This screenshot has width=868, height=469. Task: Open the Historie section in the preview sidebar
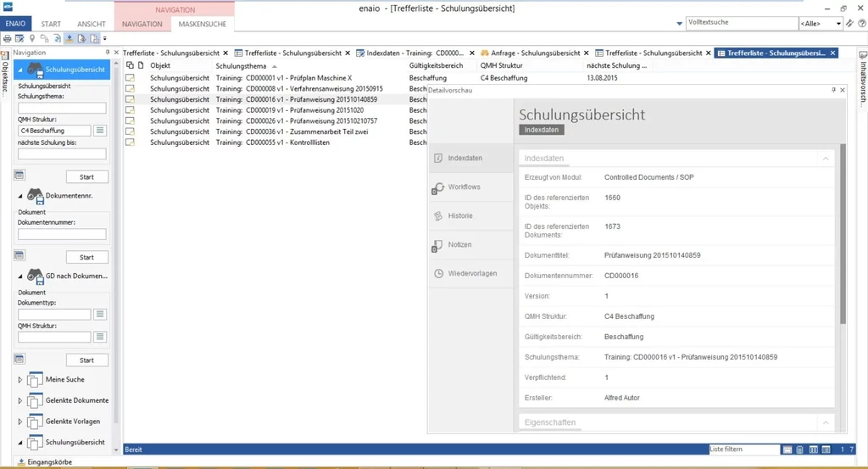click(x=471, y=216)
